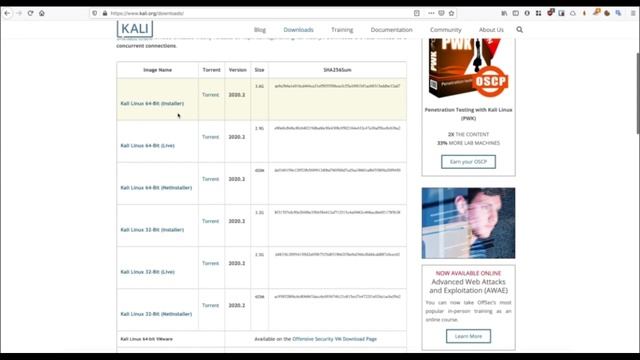
Task: Click the padlock site security icon
Action: pos(105,13)
